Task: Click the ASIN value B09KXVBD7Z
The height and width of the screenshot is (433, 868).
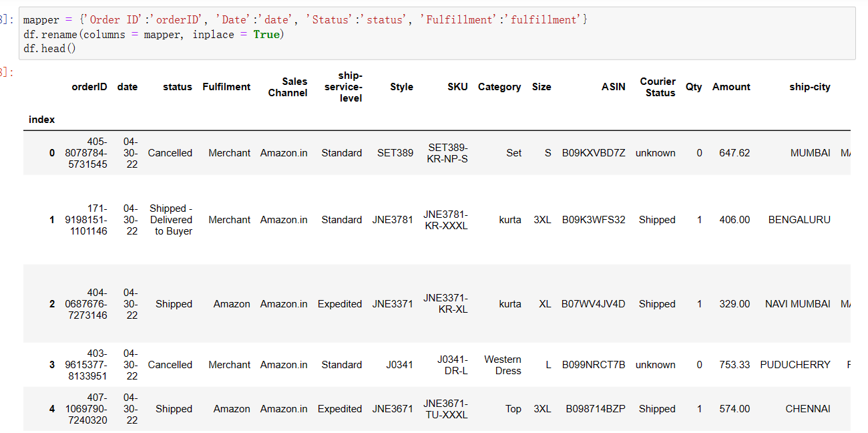Action: [594, 153]
